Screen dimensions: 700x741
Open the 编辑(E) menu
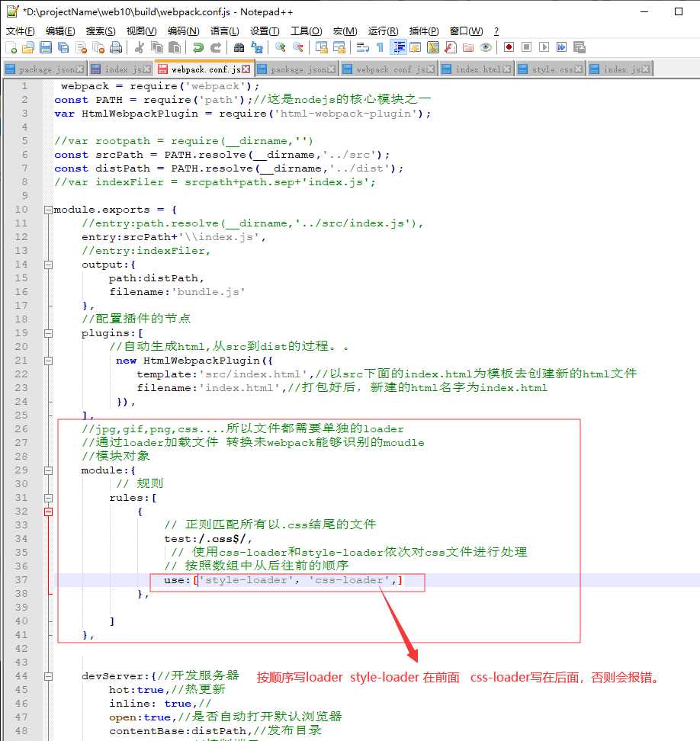[x=60, y=31]
